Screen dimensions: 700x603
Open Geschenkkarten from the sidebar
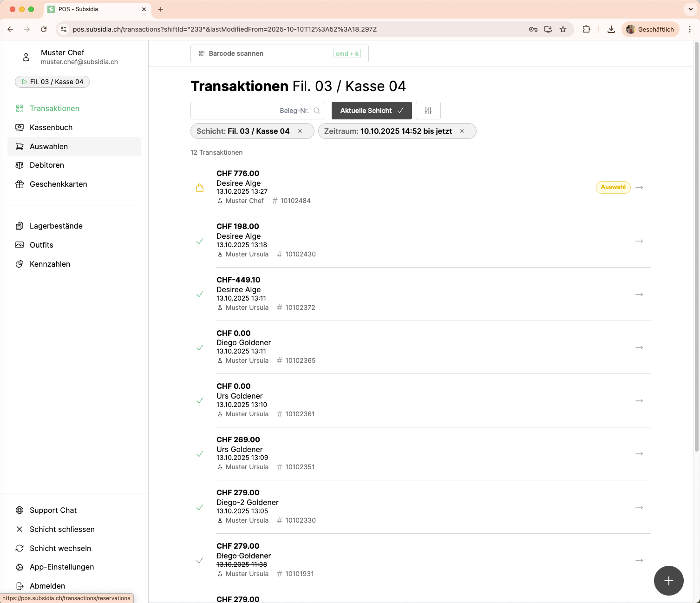point(58,184)
